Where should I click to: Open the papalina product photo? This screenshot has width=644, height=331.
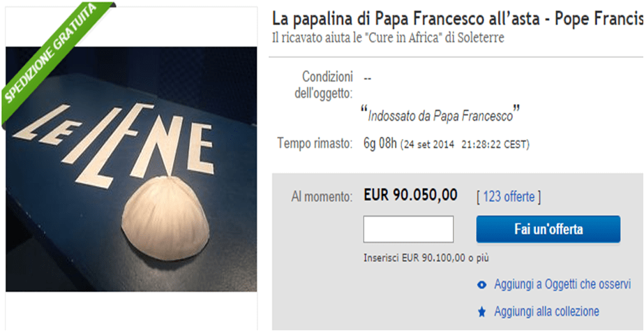[x=131, y=169]
